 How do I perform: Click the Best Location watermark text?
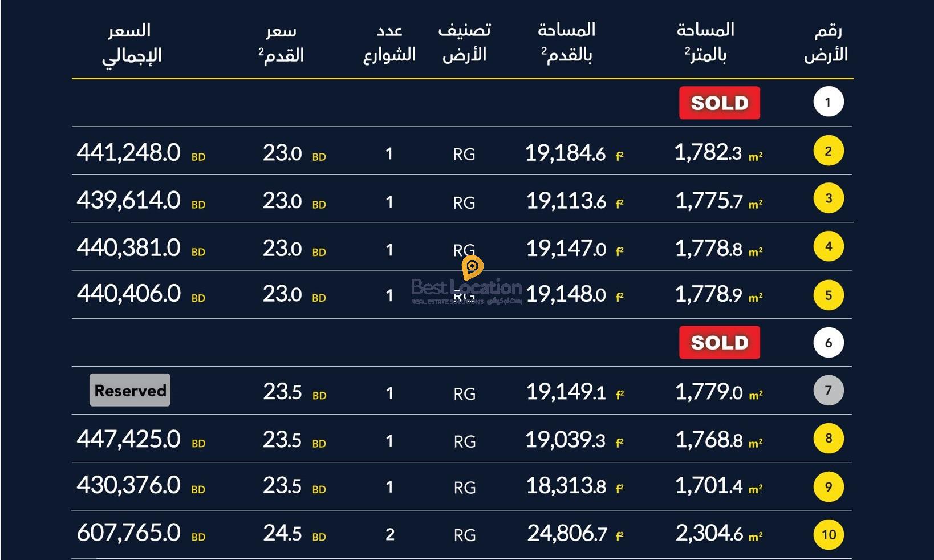tap(466, 288)
